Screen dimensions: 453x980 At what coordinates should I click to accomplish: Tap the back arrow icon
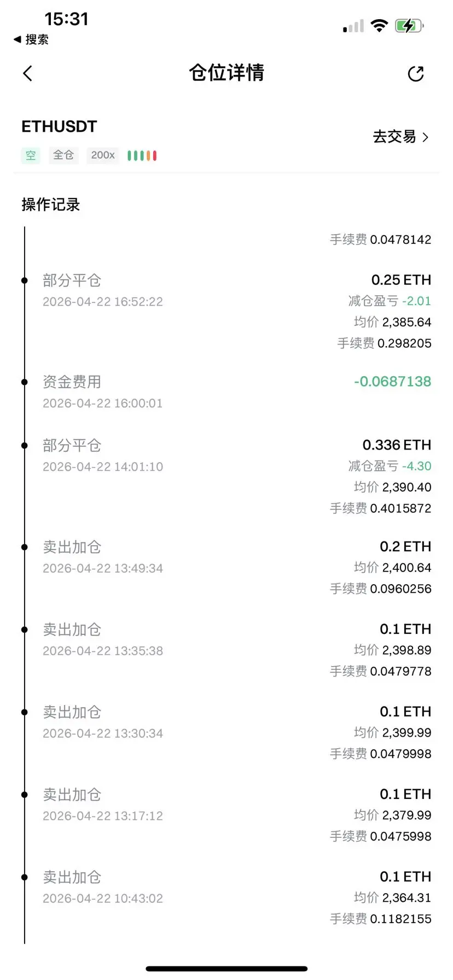pyautogui.click(x=28, y=73)
